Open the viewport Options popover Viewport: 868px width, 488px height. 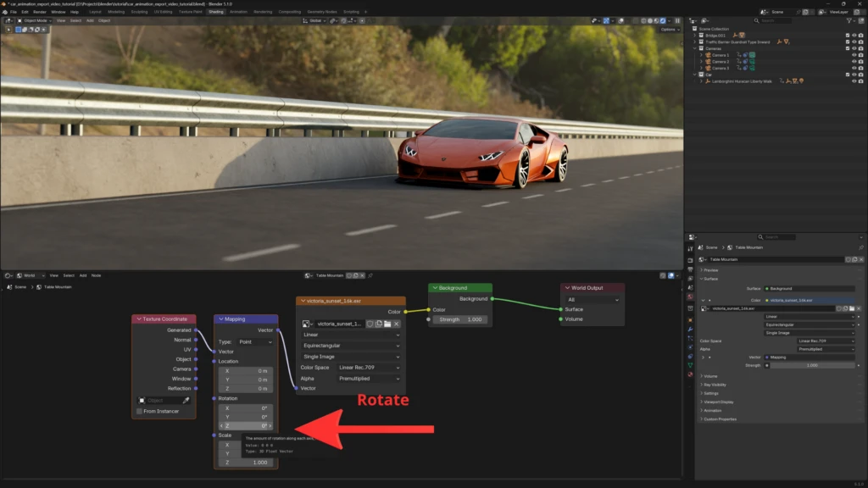[670, 30]
